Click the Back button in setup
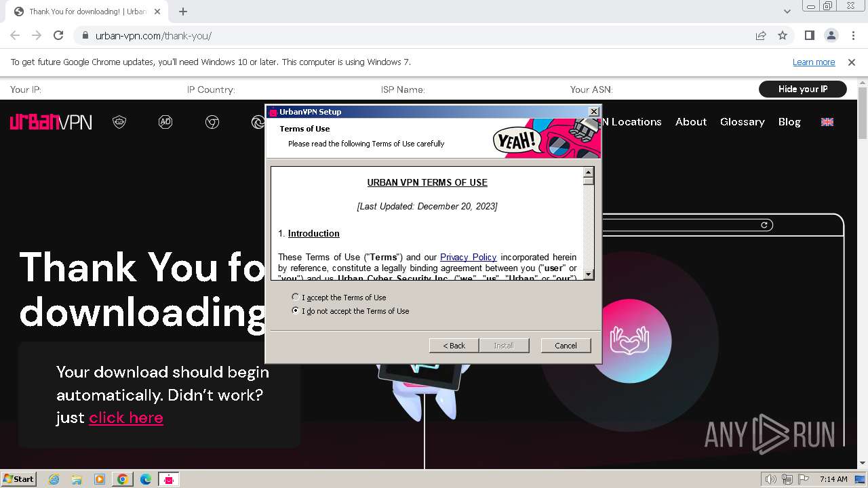868x488 pixels. point(454,346)
